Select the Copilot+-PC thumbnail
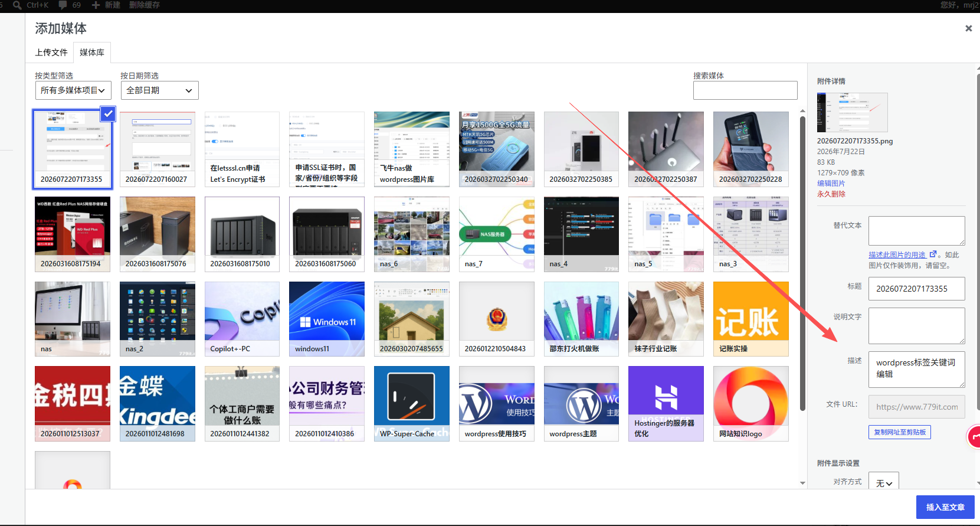 242,319
